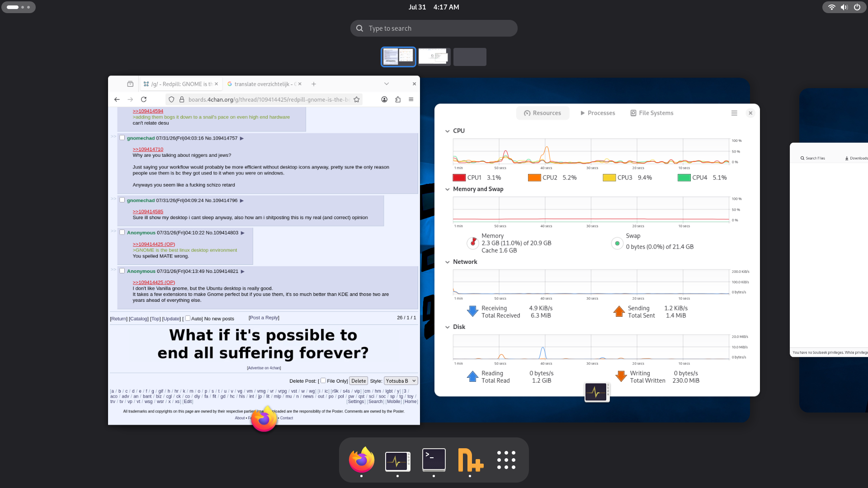Viewport: 868px width, 488px height.
Task: Check the File Only checkbox
Action: click(x=323, y=380)
